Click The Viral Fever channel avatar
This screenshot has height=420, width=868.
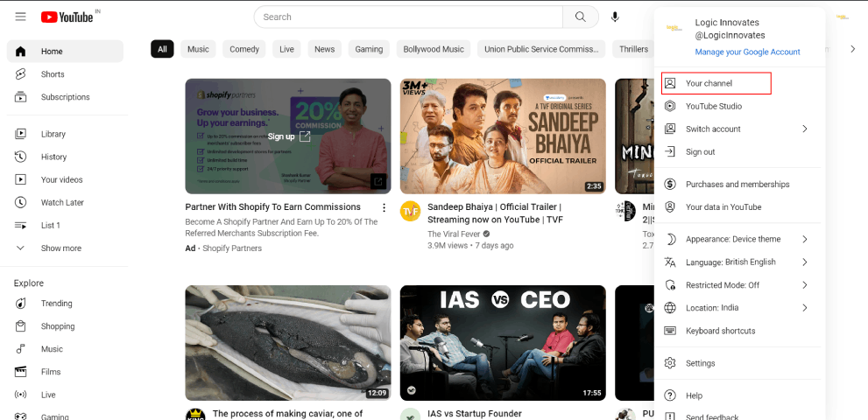pyautogui.click(x=410, y=211)
